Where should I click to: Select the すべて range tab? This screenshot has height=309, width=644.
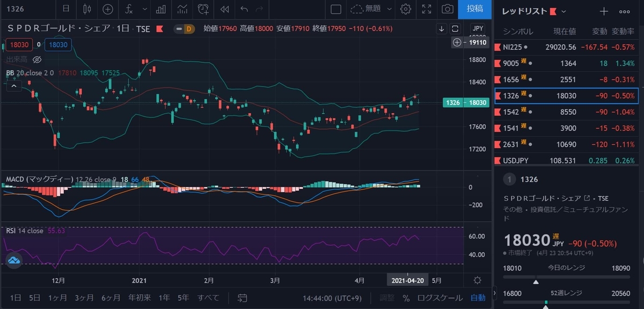click(208, 298)
